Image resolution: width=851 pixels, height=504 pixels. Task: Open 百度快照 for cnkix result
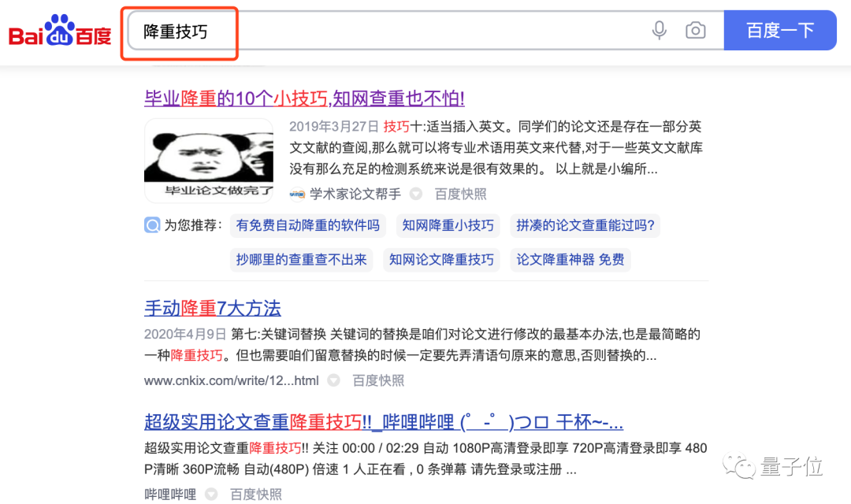(x=377, y=381)
